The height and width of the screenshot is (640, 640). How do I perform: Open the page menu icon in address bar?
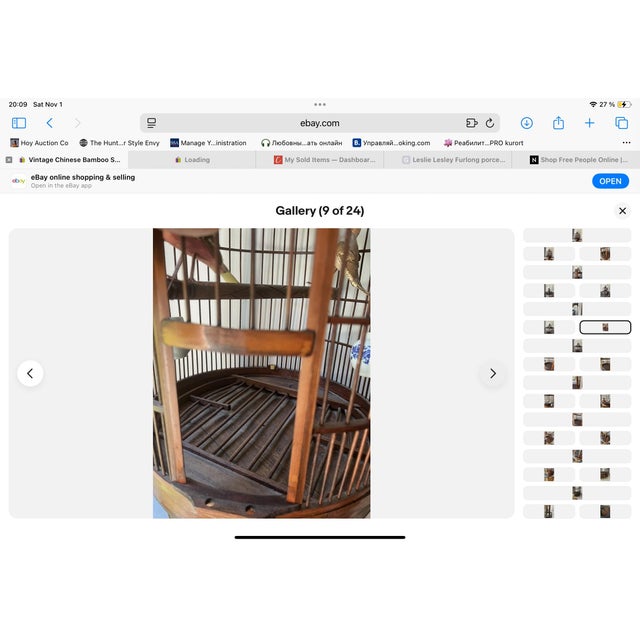click(151, 123)
